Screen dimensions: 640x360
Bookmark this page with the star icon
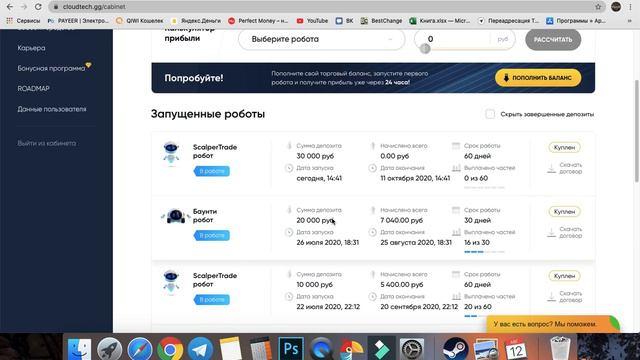598,7
